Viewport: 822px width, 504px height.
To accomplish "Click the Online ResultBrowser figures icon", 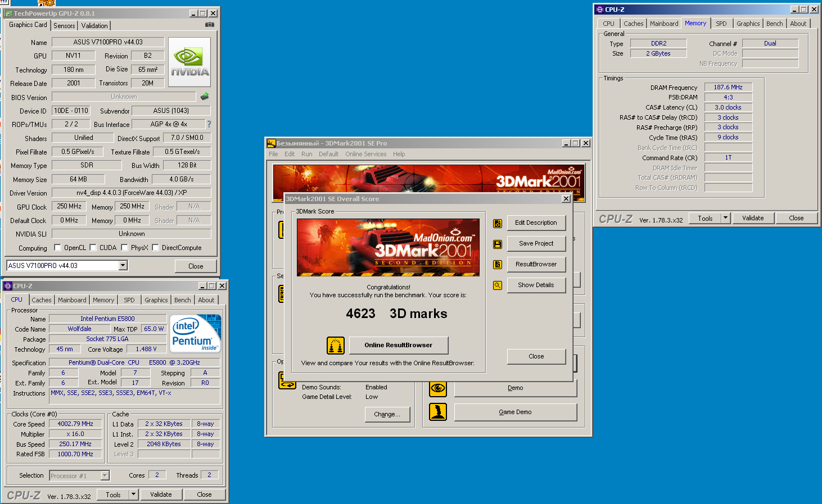I will [336, 346].
